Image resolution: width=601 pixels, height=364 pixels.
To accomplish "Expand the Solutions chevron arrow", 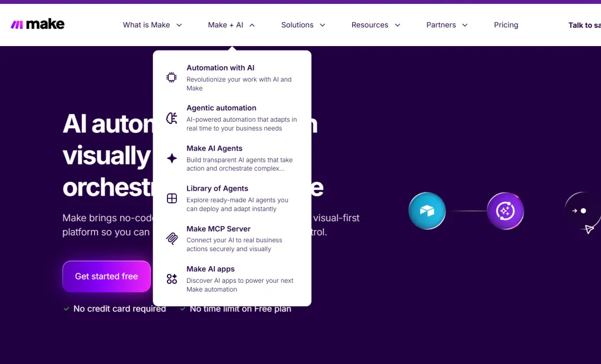I will tap(322, 25).
